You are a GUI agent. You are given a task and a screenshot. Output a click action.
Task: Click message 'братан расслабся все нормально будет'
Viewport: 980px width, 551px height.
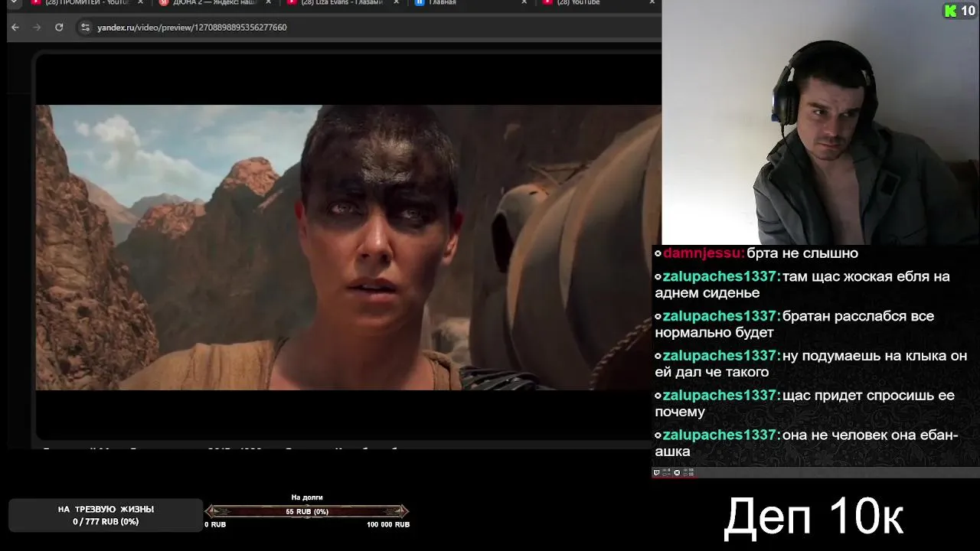(794, 324)
